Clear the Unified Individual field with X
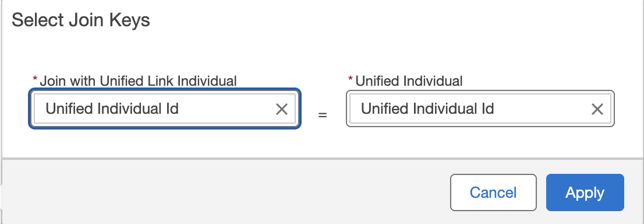 [597, 109]
